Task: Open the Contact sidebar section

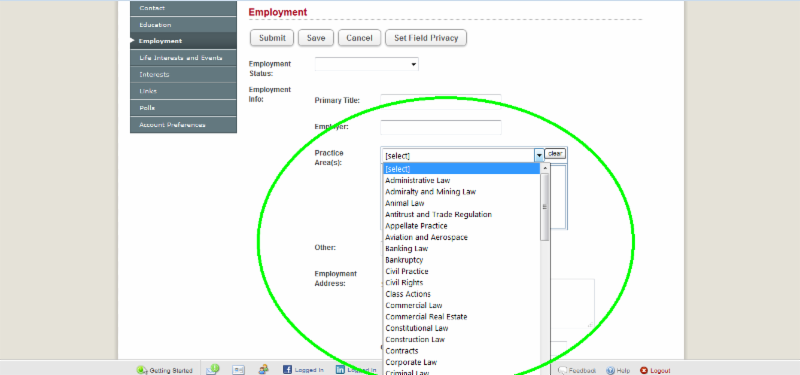Action: click(x=184, y=8)
